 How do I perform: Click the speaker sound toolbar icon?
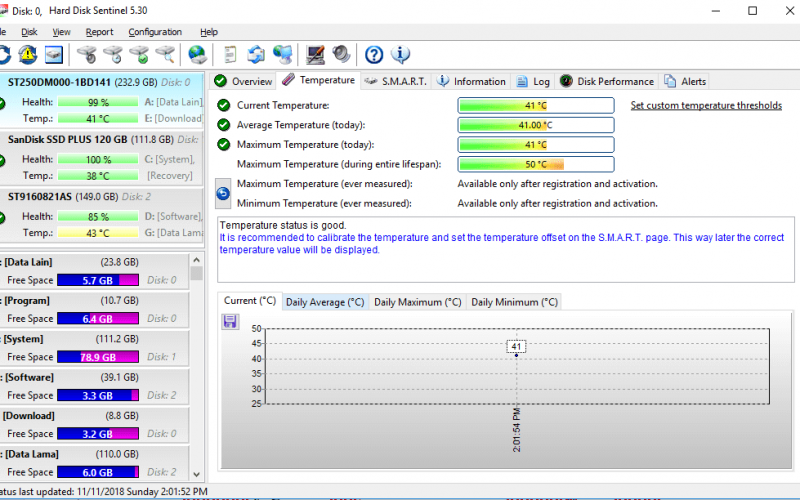[x=341, y=55]
